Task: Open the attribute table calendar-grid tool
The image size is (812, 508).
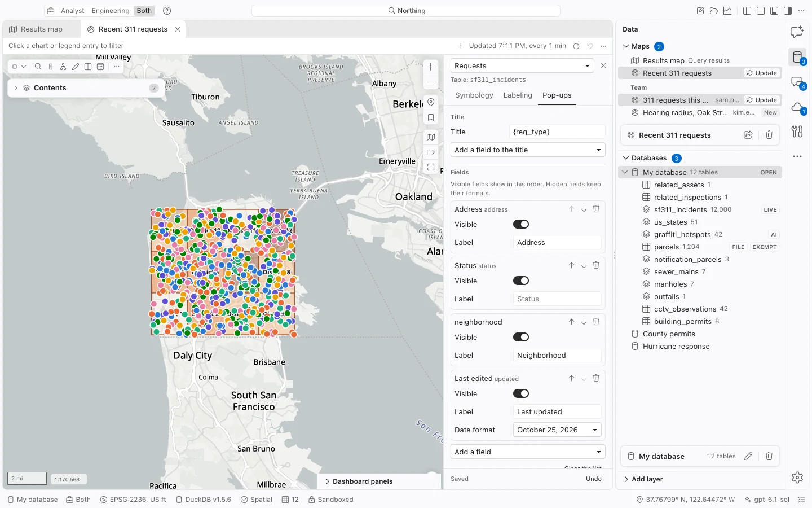Action: point(100,67)
